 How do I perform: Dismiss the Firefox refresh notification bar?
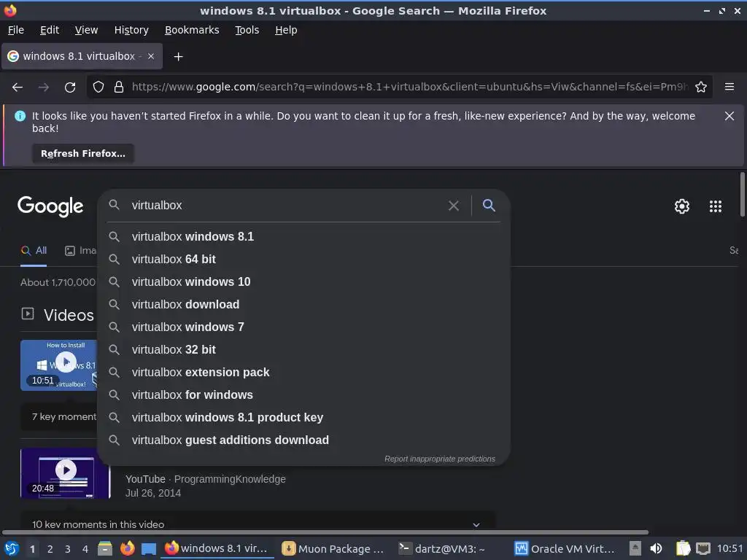729,116
